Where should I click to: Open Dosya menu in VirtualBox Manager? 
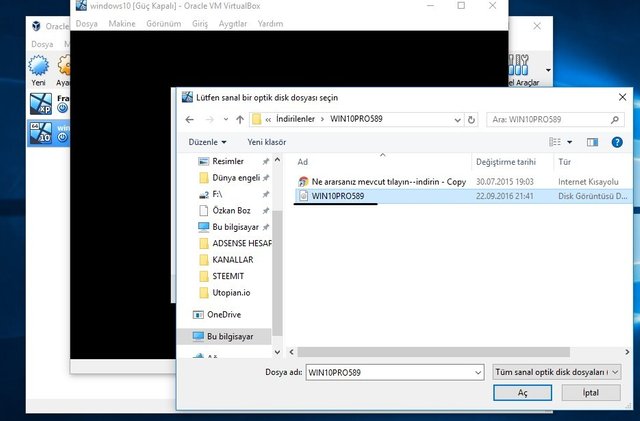pyautogui.click(x=42, y=44)
